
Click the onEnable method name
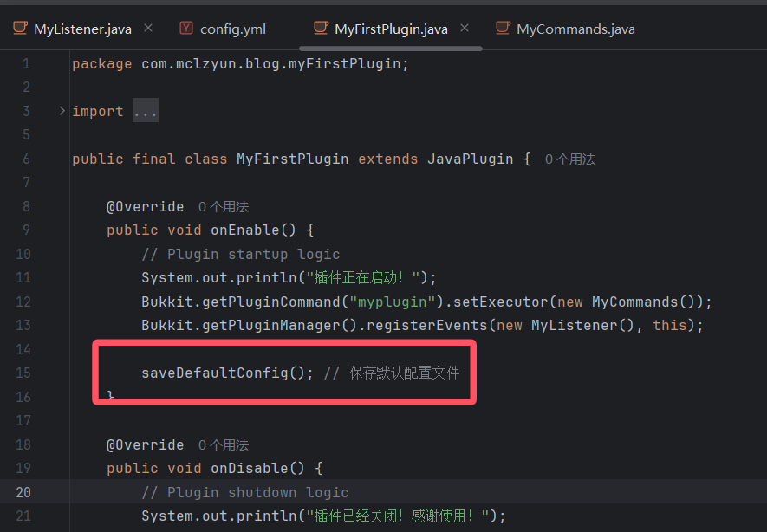point(244,230)
